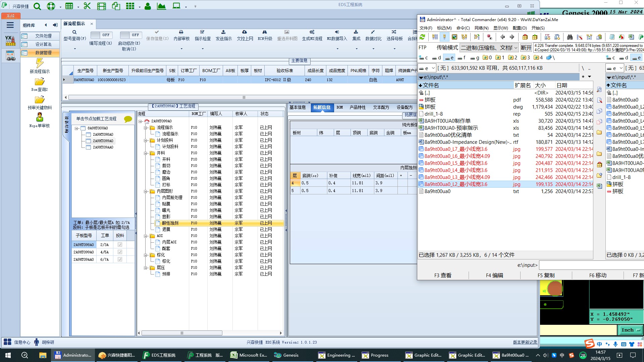Viewport: 644px width, 362px height.
Task: Click the 数据对比 toolbar icon
Action: click(373, 32)
